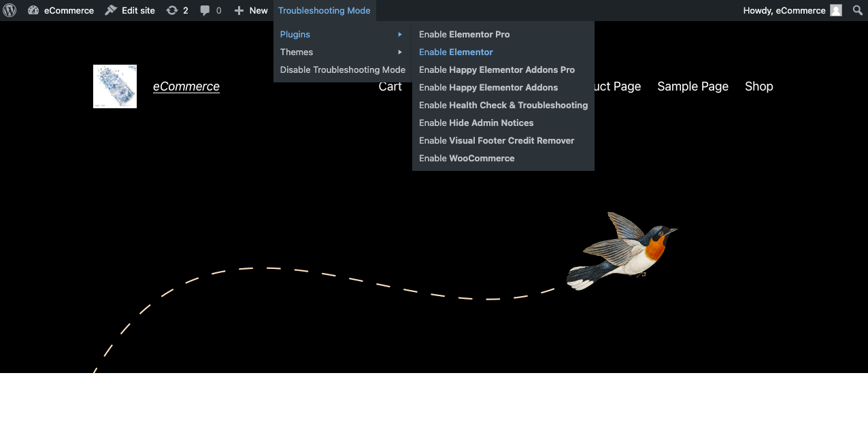Go to the Sample Page link
The height and width of the screenshot is (435, 868).
(693, 86)
